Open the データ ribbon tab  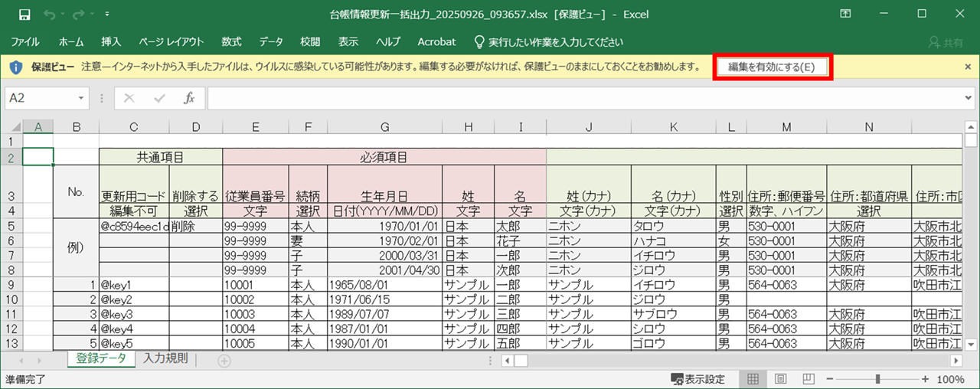[x=271, y=42]
